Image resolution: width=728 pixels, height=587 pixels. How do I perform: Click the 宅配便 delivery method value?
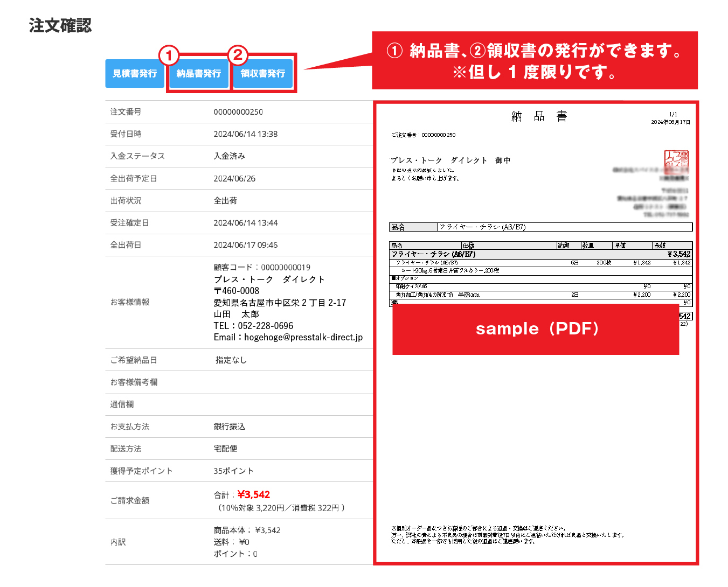[x=225, y=449]
